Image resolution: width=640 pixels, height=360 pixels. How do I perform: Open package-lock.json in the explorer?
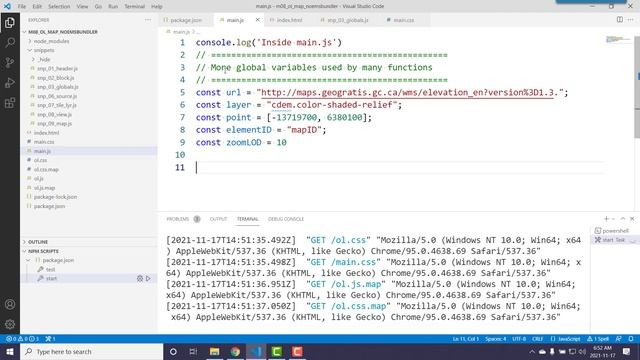click(55, 197)
